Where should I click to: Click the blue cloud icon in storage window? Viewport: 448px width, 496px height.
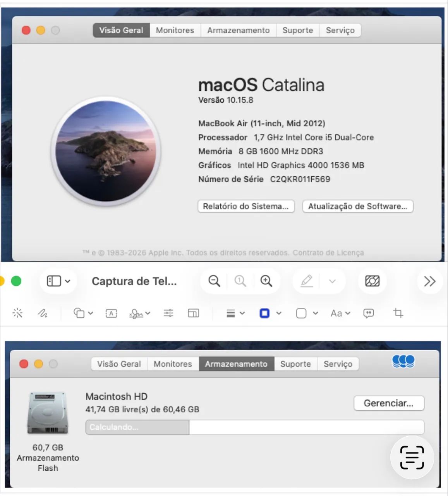403,361
